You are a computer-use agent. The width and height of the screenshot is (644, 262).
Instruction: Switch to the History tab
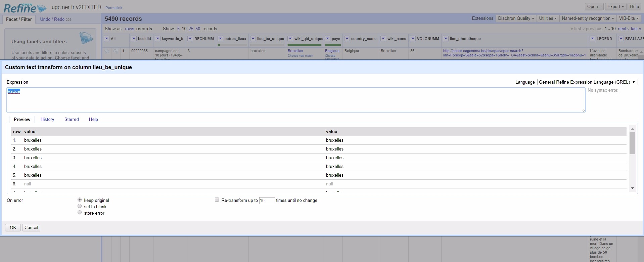point(47,119)
